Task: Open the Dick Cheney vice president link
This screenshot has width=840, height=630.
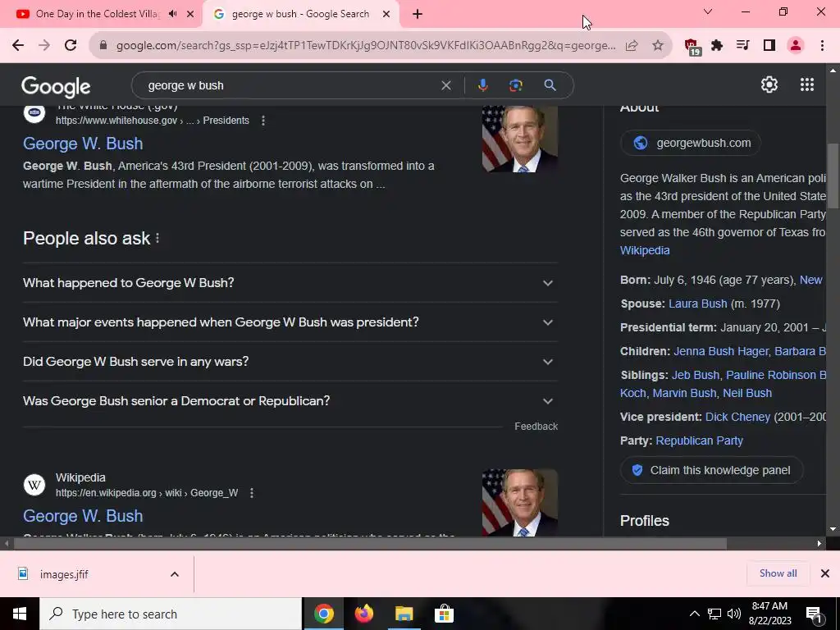Action: [737, 418]
